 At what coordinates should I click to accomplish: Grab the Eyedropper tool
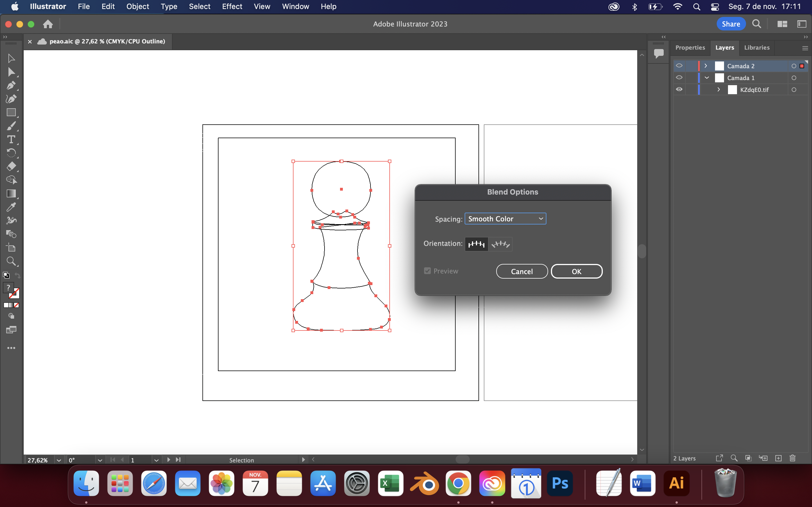(x=11, y=207)
